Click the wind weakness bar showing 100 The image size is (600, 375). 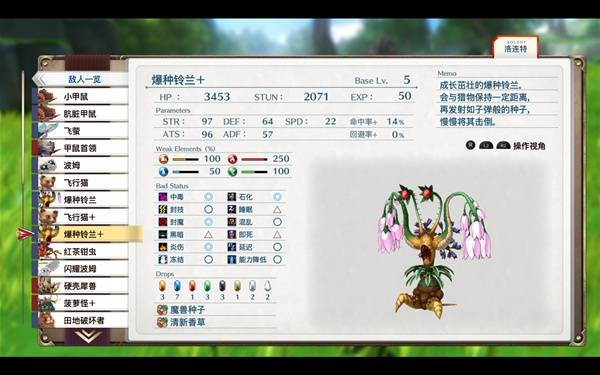[254, 172]
